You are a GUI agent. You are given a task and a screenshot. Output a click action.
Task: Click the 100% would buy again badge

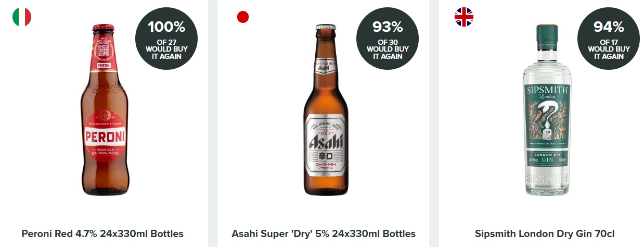click(x=166, y=39)
